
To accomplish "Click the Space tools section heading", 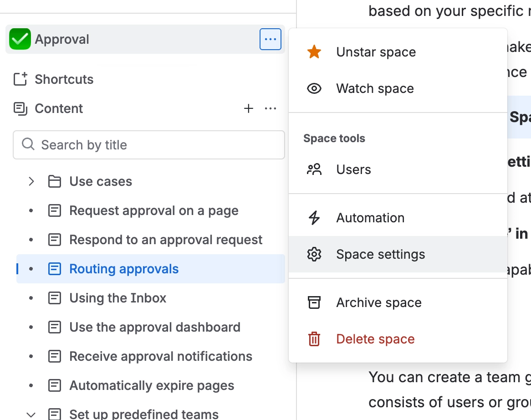I will coord(334,138).
